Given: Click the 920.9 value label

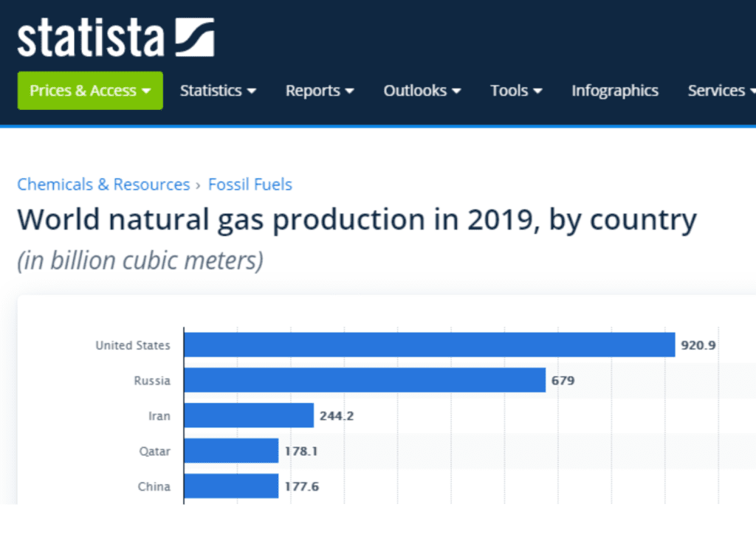Looking at the screenshot, I should (698, 345).
